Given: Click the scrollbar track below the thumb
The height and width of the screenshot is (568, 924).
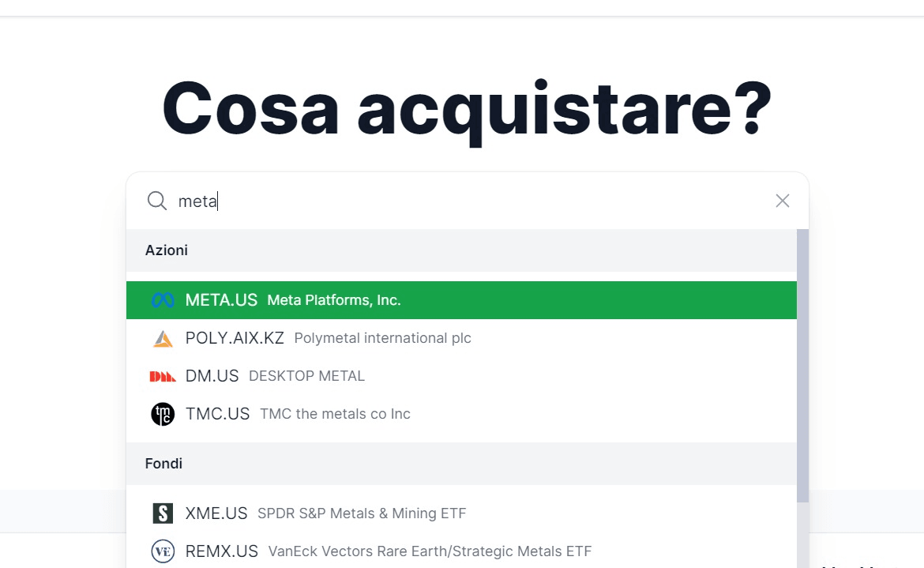Looking at the screenshot, I should (x=802, y=537).
